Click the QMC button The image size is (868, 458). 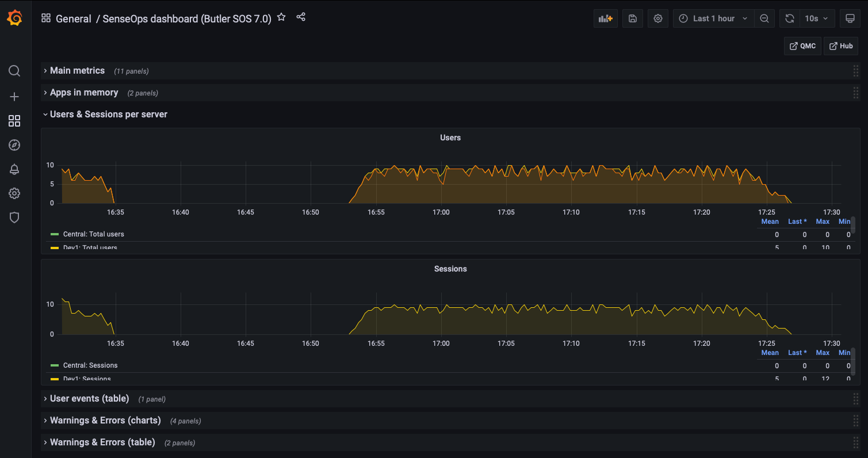(802, 45)
